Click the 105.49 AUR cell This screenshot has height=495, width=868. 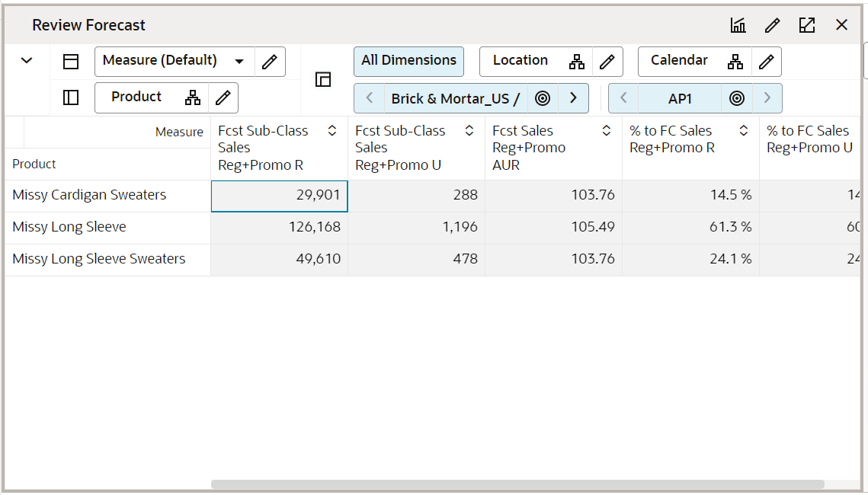click(x=553, y=228)
